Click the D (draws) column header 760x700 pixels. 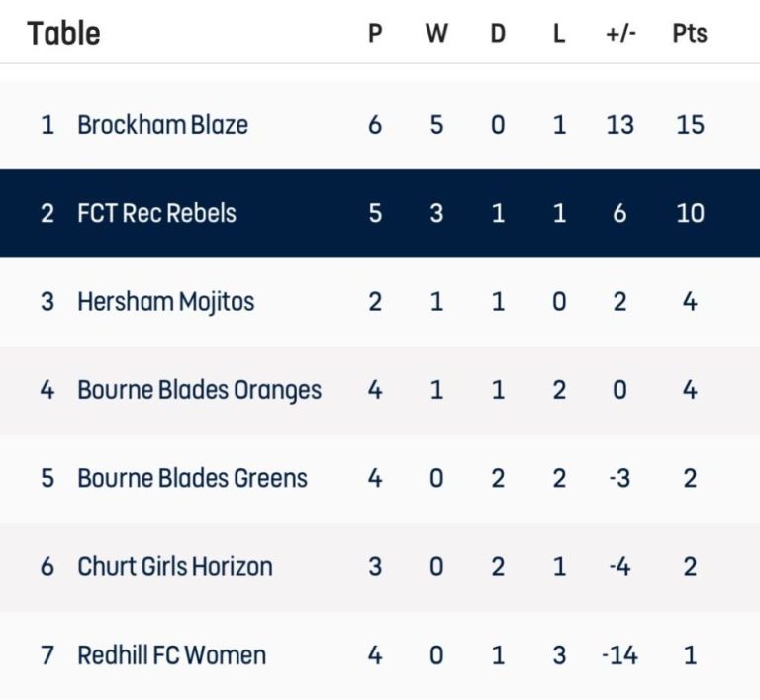coord(498,34)
